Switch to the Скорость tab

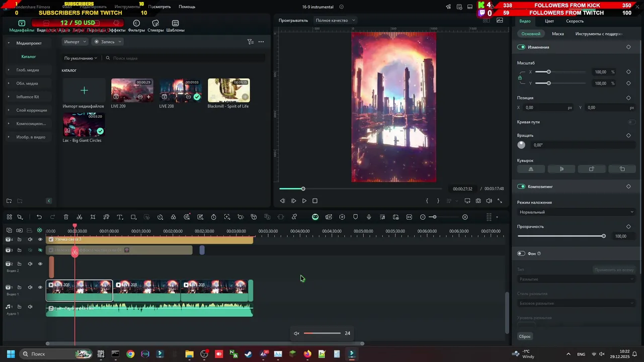click(575, 21)
